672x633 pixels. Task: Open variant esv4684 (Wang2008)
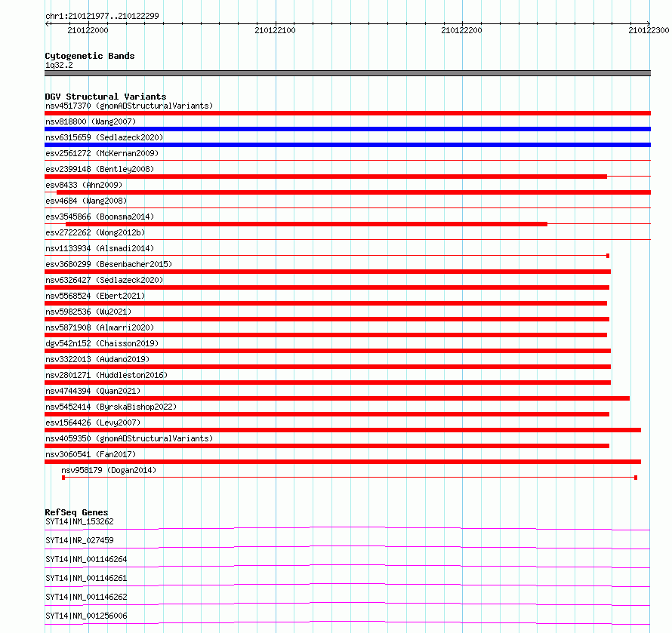coord(86,201)
